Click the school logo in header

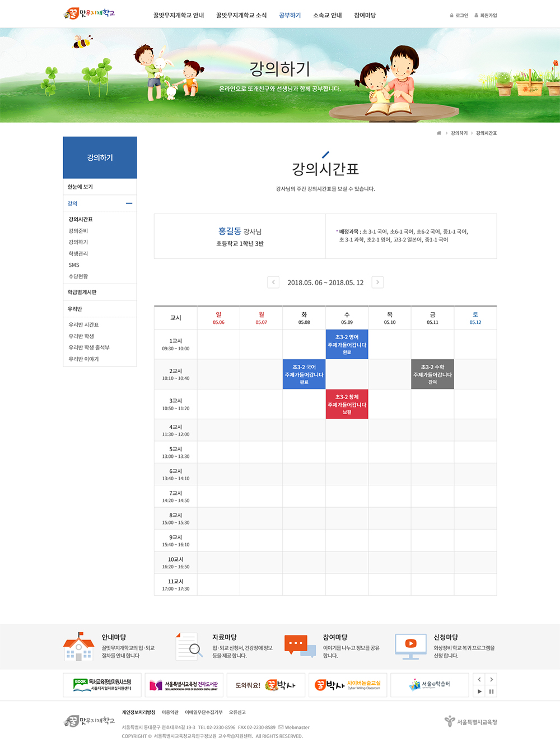pos(90,13)
